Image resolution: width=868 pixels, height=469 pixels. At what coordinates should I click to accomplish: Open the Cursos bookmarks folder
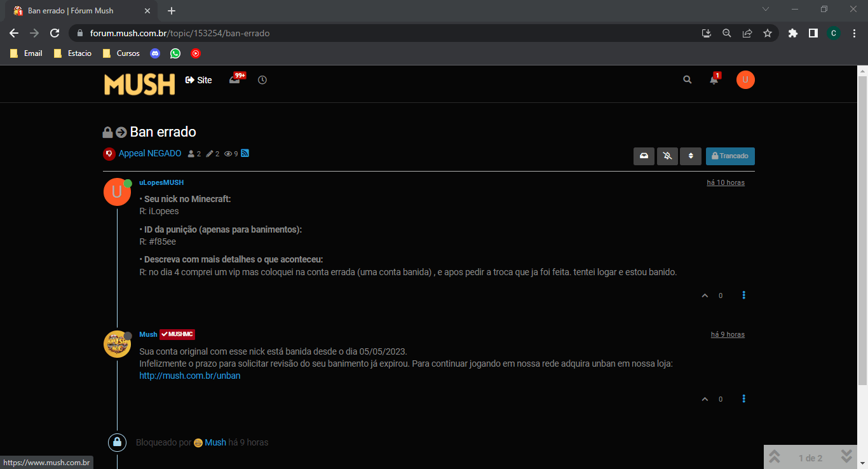pos(121,53)
